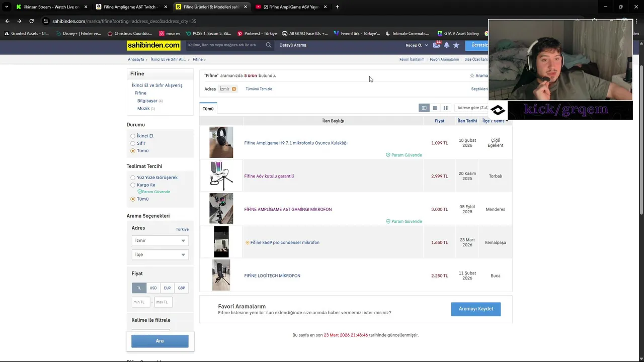Screen dimensions: 644x362
Task: Open site info icon in address bar
Action: [46, 21]
